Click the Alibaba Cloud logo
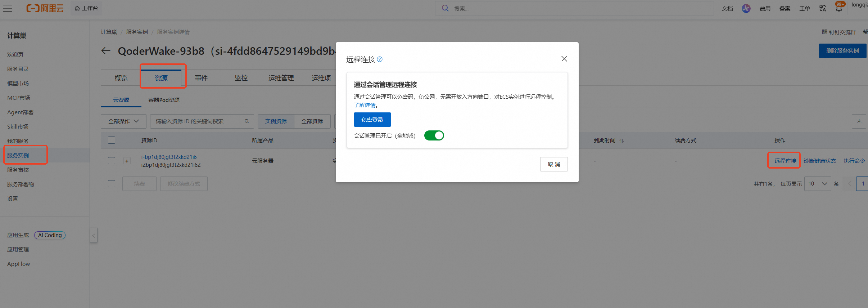Viewport: 868px width, 308px height. click(45, 8)
